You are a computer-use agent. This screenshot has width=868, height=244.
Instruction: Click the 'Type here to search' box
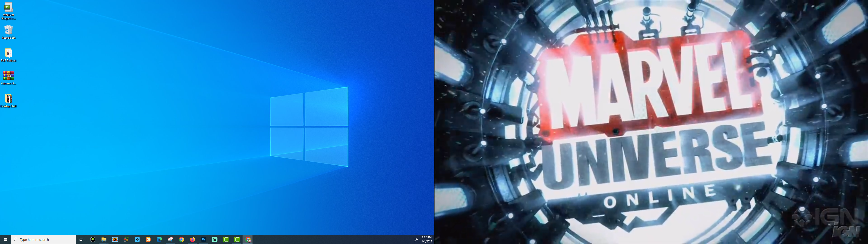43,240
